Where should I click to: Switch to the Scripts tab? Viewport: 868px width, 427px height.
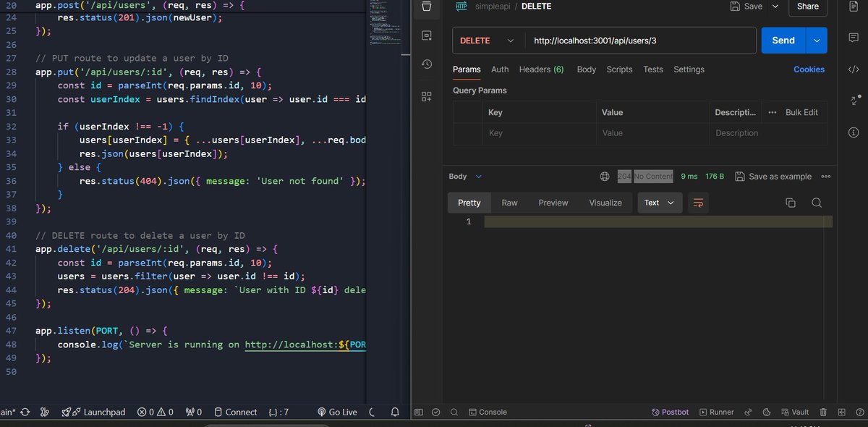(x=619, y=69)
